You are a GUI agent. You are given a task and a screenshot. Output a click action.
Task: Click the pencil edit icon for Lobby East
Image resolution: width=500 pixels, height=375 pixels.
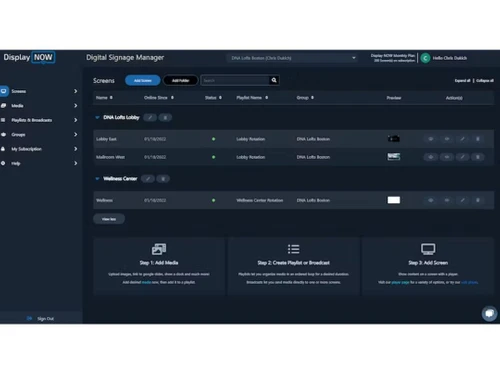(x=462, y=139)
